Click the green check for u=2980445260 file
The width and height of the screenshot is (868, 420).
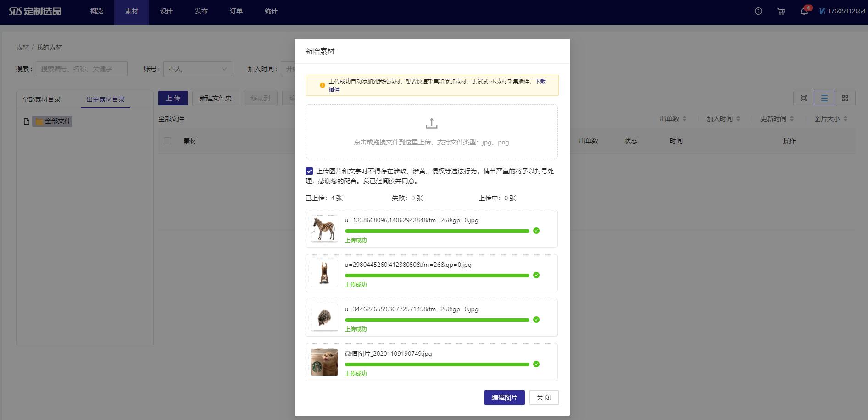coord(536,275)
